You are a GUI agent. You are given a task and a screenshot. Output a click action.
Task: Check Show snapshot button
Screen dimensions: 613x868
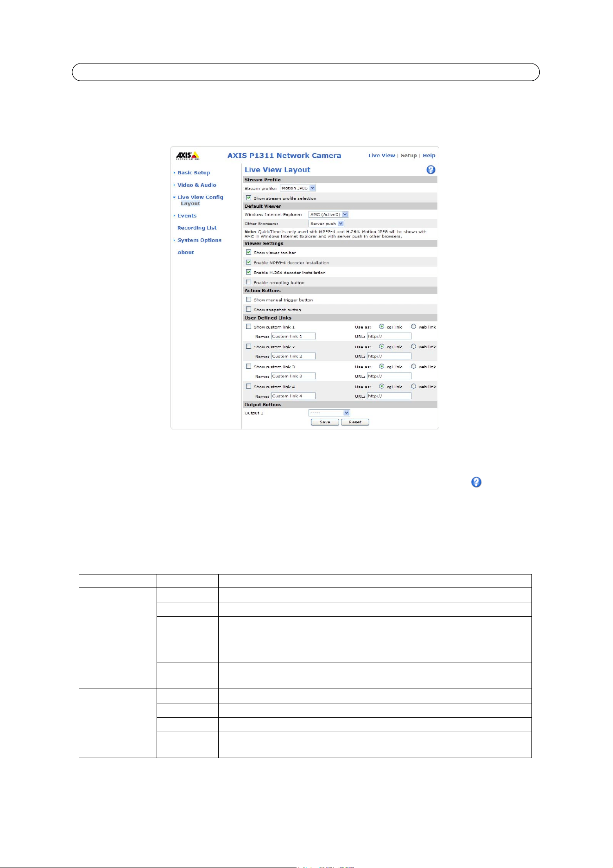(249, 309)
